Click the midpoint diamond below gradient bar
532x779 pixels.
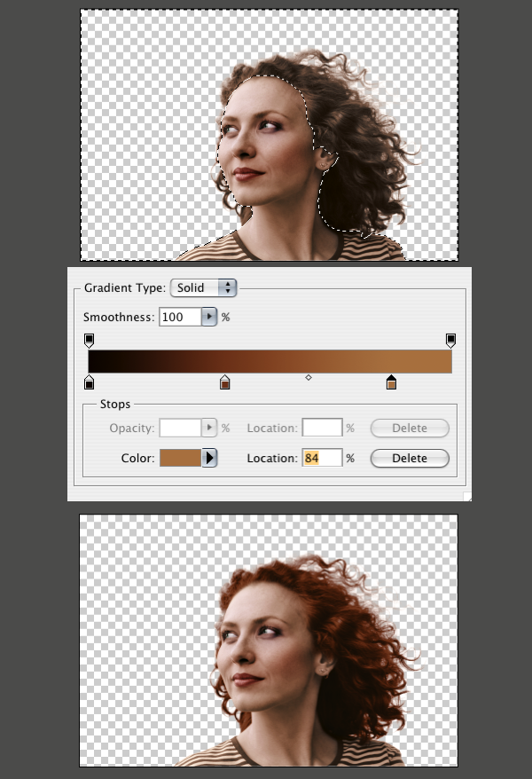[309, 378]
